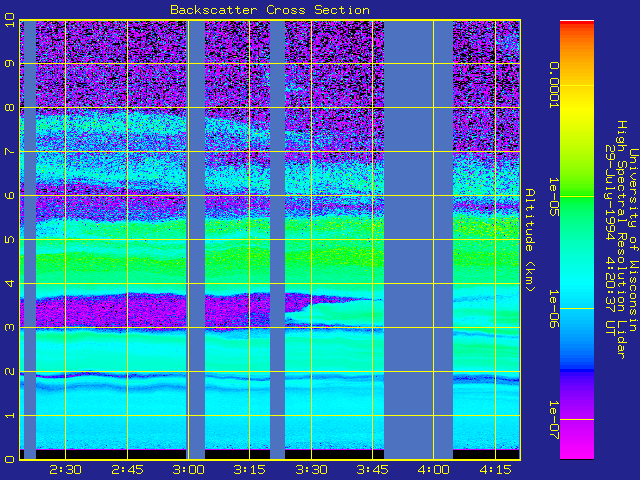Viewport: 640px width, 480px height.
Task: Click the black ground strip below 2:30
Action: pyautogui.click(x=111, y=454)
